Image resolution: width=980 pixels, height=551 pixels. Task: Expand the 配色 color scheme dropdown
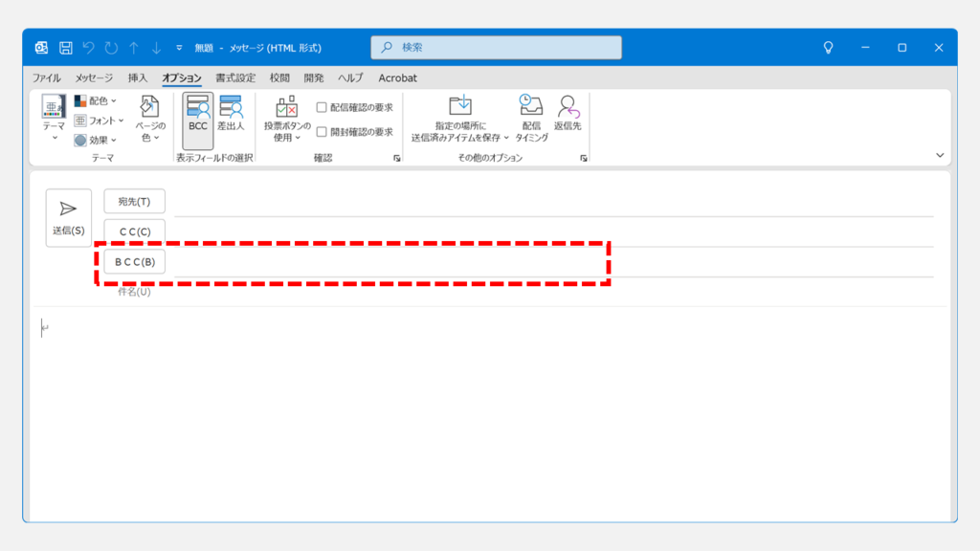coord(96,100)
